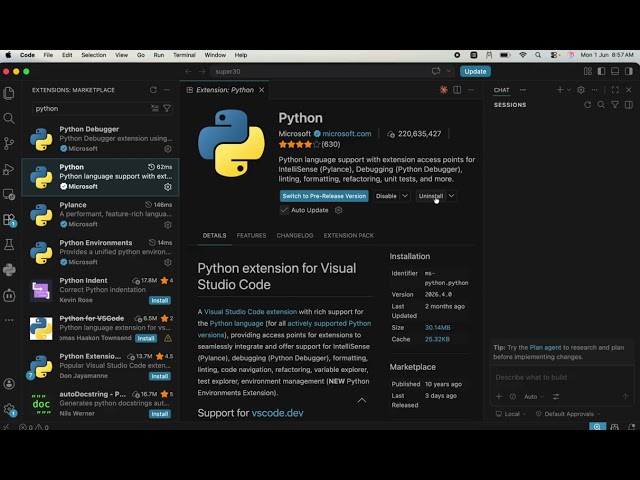Open the File menu

pos(48,55)
